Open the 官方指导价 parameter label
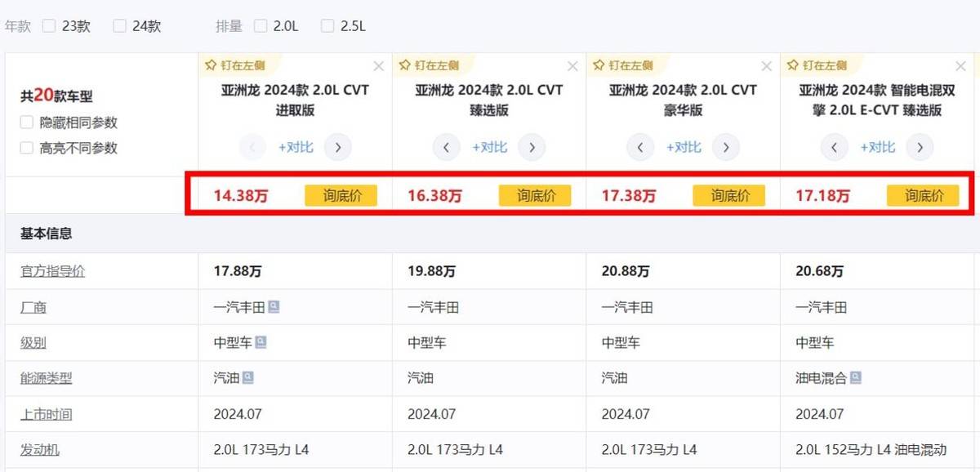The image size is (980, 472). pos(52,272)
